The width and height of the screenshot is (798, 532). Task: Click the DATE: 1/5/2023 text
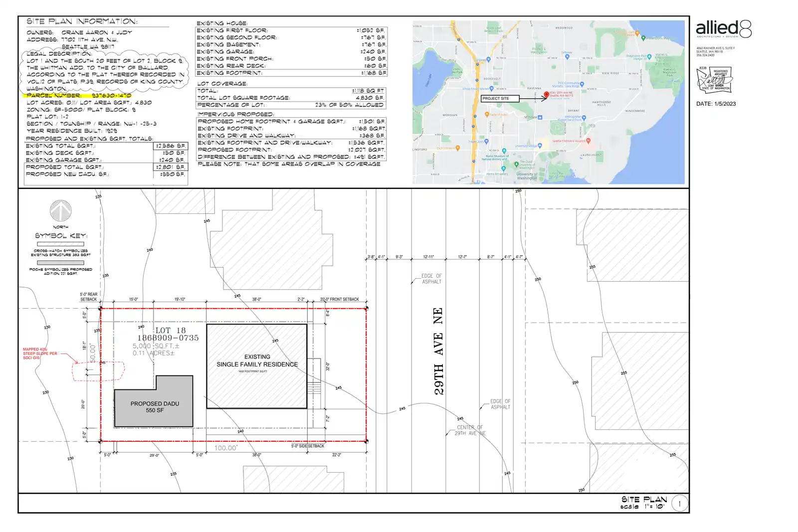click(x=716, y=104)
